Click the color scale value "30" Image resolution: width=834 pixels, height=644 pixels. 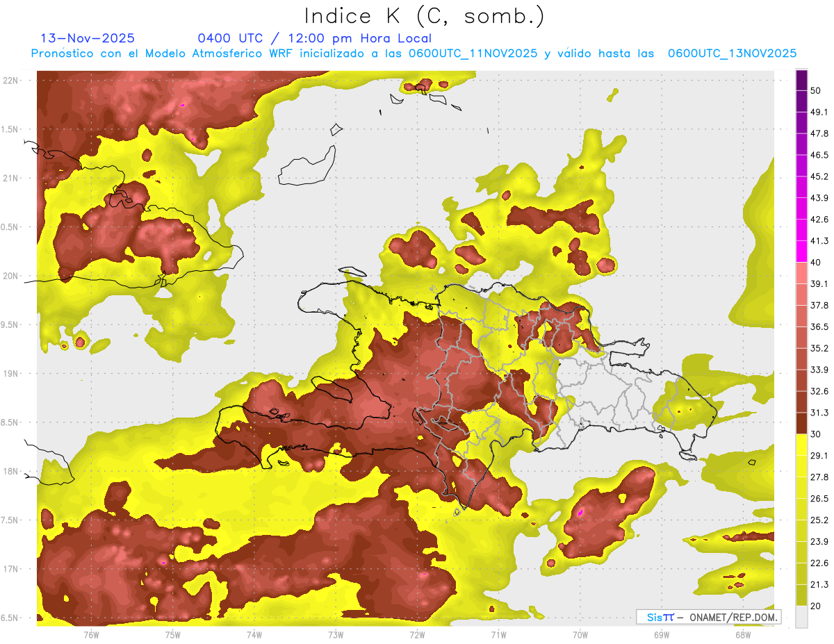(817, 434)
